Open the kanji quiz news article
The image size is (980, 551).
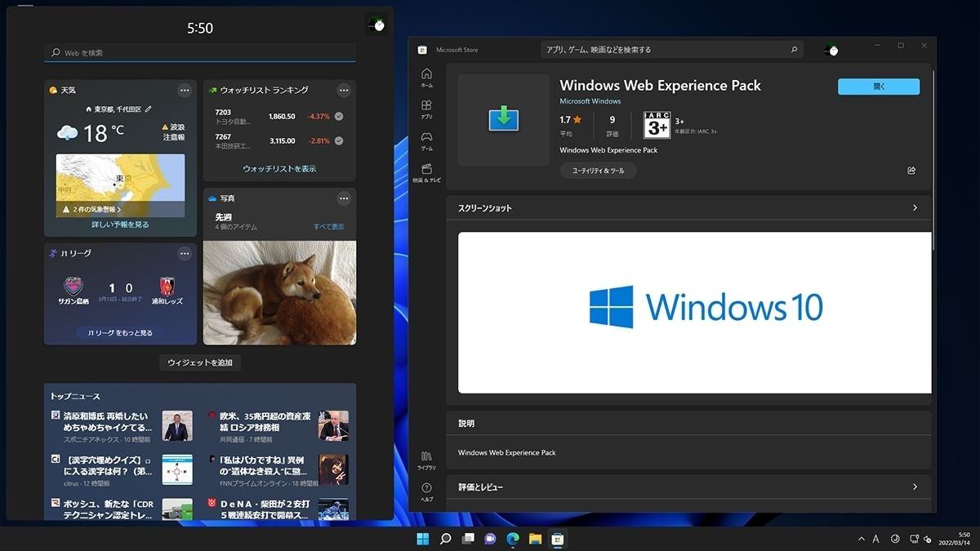[x=108, y=465]
